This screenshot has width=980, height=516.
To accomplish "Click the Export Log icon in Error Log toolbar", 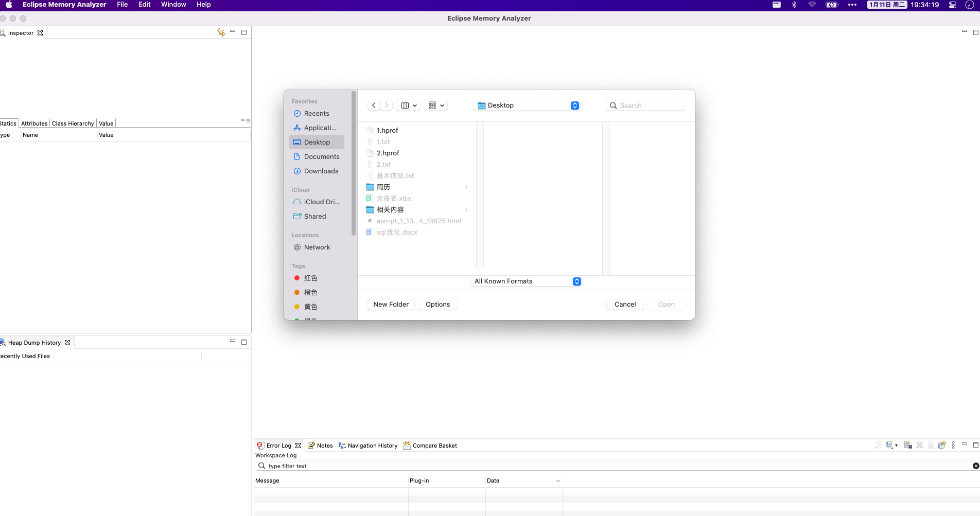I will click(878, 445).
